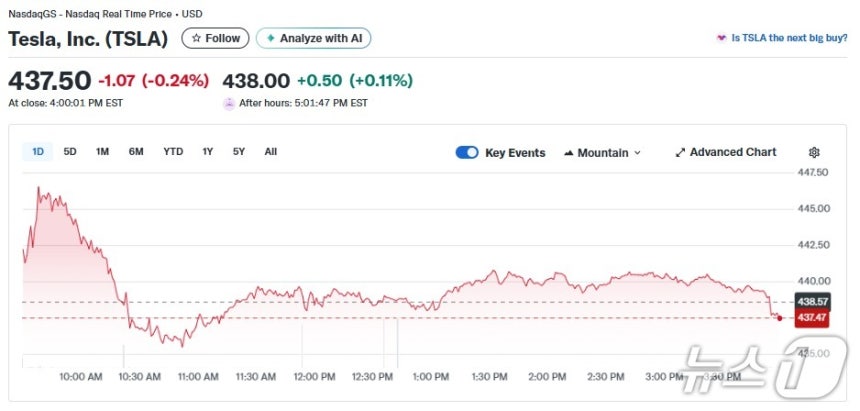Click the 438.57 price label on chart axis
This screenshot has width=860, height=411.
pos(811,301)
